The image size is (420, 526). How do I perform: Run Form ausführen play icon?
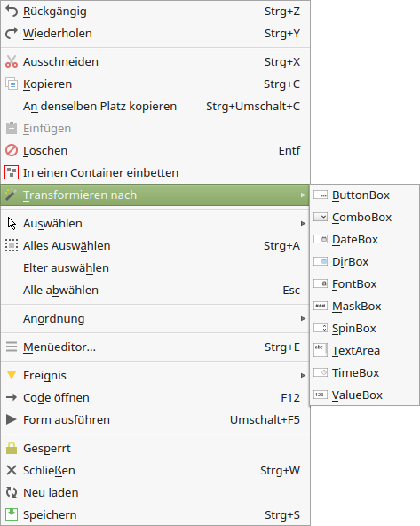[x=12, y=419]
